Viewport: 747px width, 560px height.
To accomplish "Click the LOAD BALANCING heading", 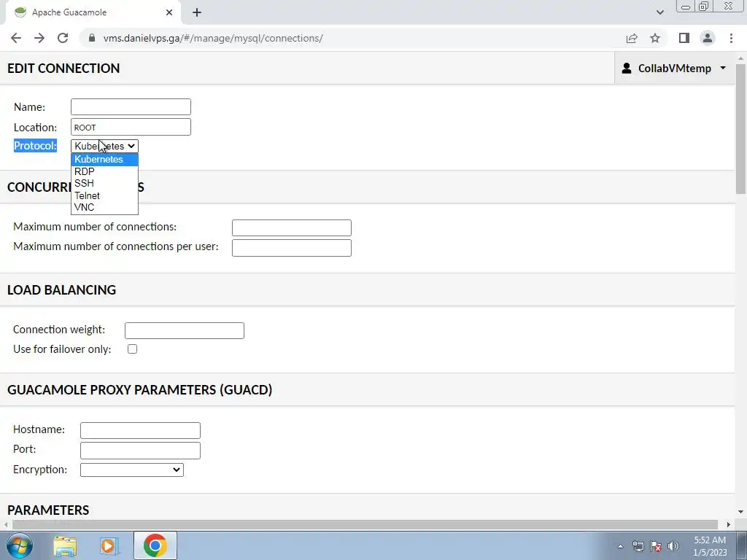I will point(61,290).
